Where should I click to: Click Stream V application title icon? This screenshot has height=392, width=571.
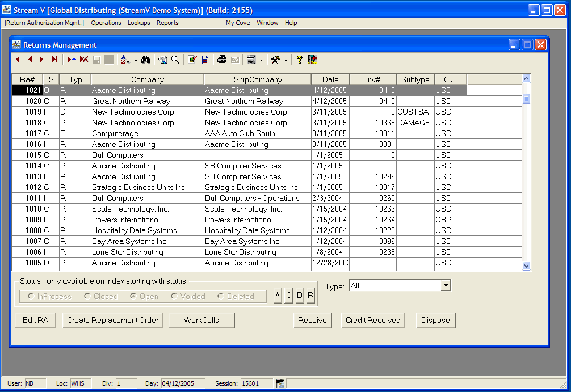[7, 10]
